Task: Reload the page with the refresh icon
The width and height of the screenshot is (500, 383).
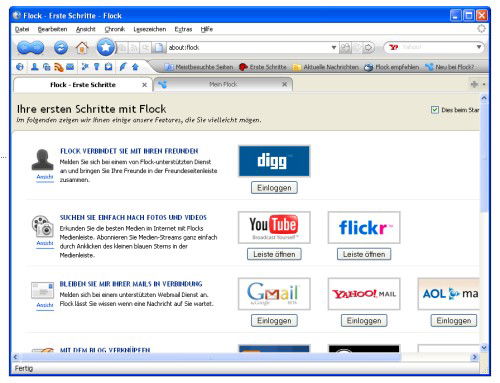Action: (x=61, y=48)
